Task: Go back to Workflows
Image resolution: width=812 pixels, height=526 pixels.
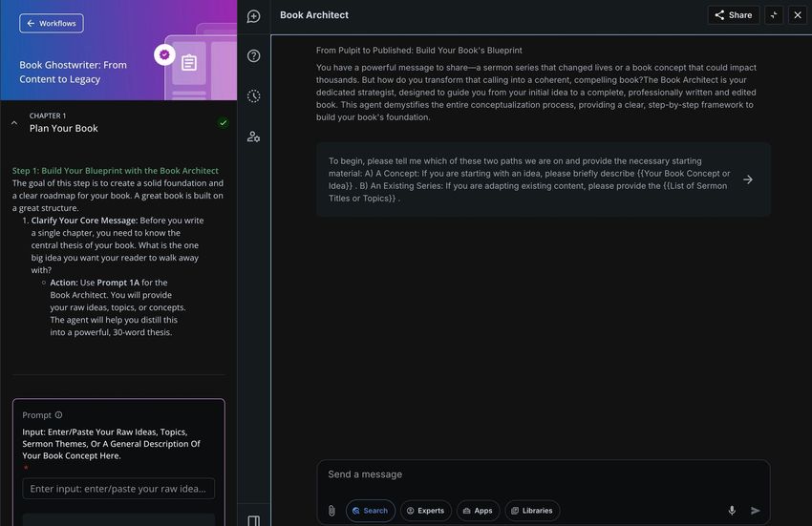Action: pyautogui.click(x=52, y=23)
